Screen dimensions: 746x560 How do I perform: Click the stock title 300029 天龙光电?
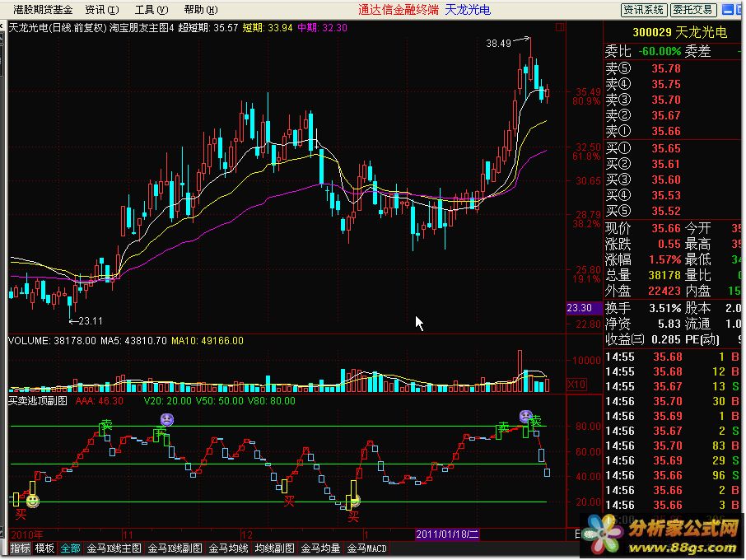pos(679,32)
